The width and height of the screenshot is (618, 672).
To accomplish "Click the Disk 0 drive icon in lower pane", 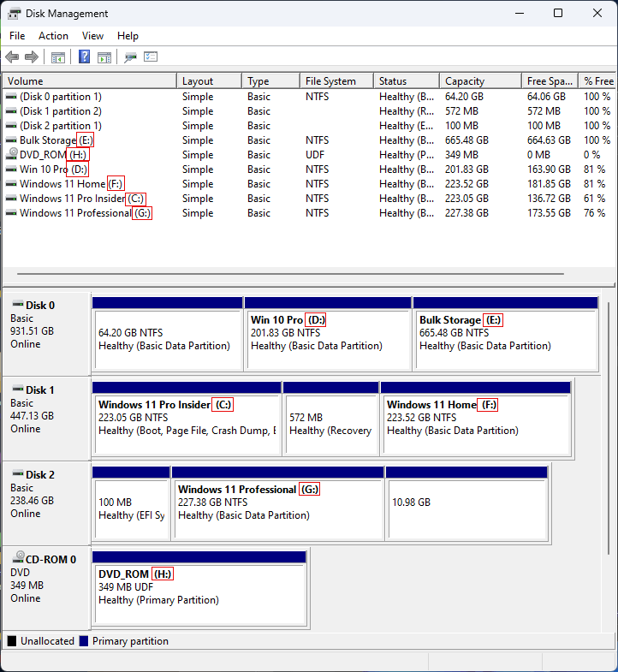I will pos(18,304).
